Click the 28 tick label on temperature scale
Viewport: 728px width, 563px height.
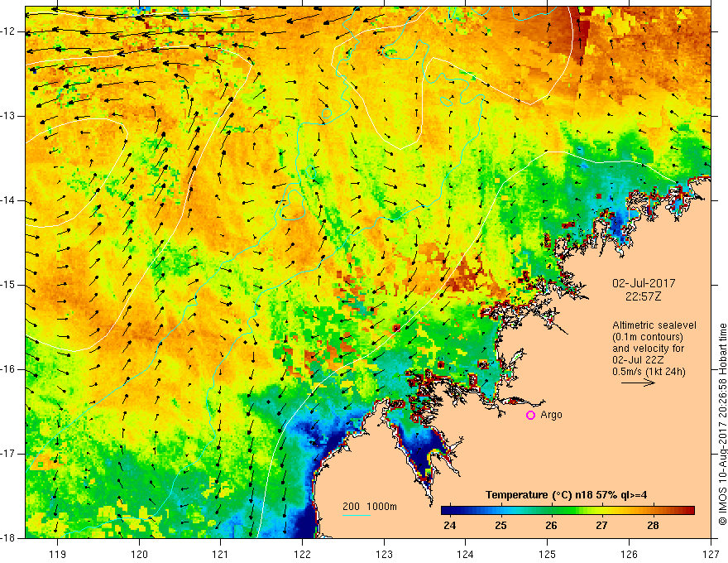coord(653,526)
